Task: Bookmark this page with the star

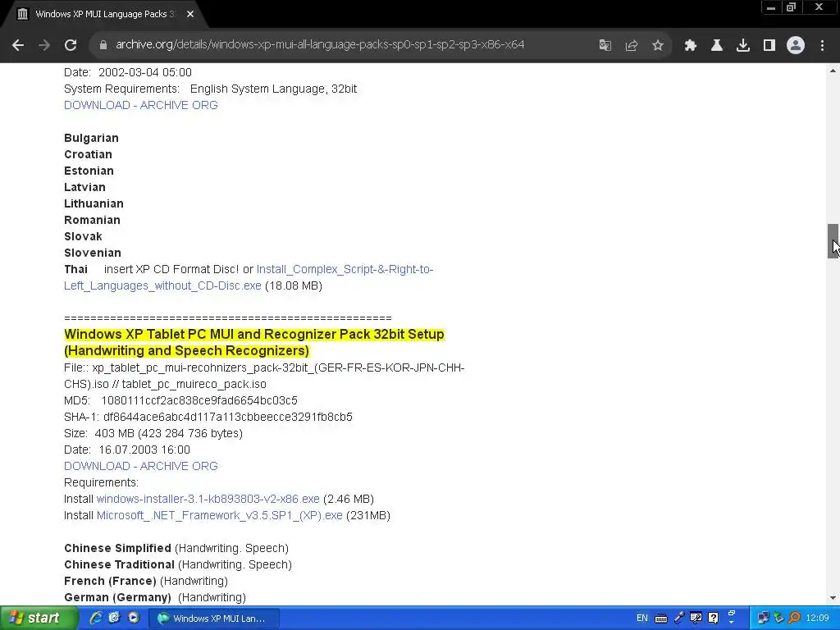Action: point(658,45)
